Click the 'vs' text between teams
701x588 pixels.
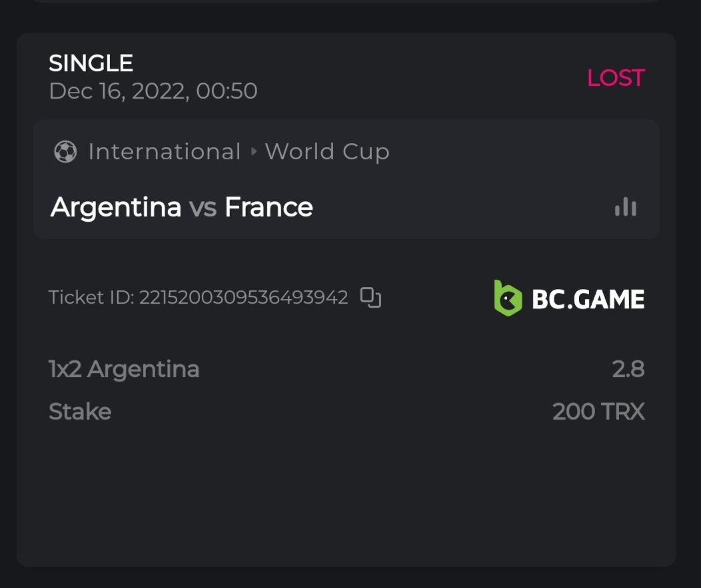click(x=203, y=208)
